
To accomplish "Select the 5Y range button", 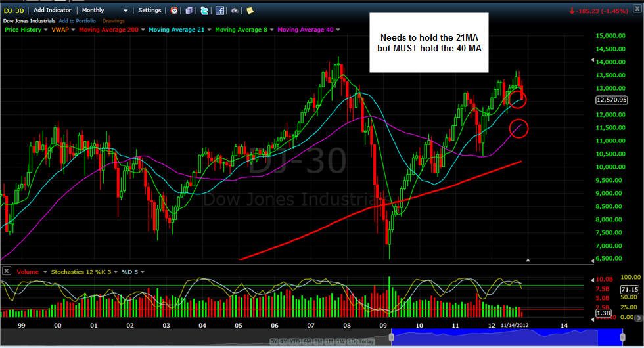I will pyautogui.click(x=275, y=341).
